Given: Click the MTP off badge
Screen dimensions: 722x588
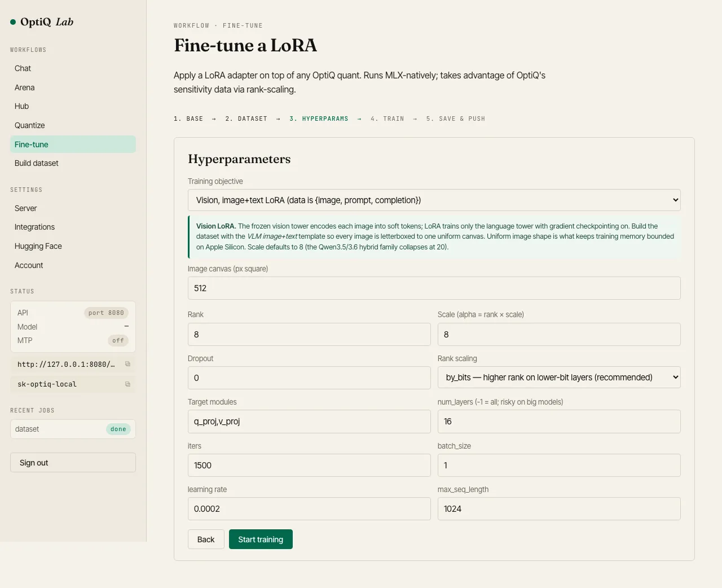Looking at the screenshot, I should click(118, 340).
